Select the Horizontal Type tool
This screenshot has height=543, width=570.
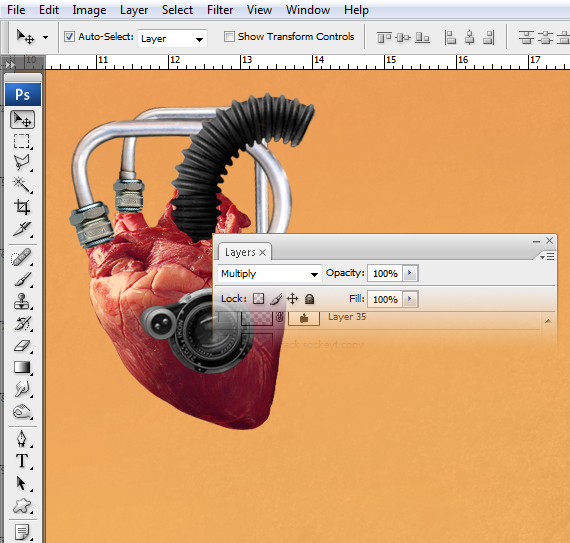(x=22, y=461)
